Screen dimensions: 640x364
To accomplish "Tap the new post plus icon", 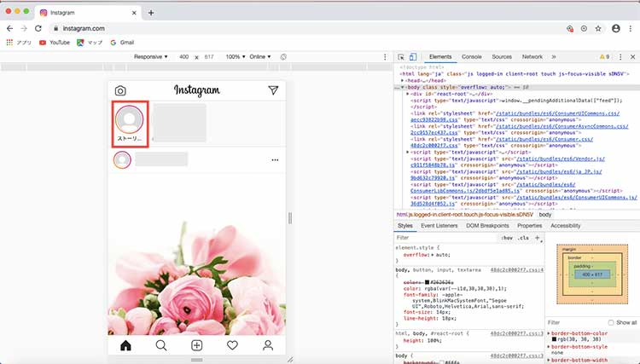I will tap(197, 345).
